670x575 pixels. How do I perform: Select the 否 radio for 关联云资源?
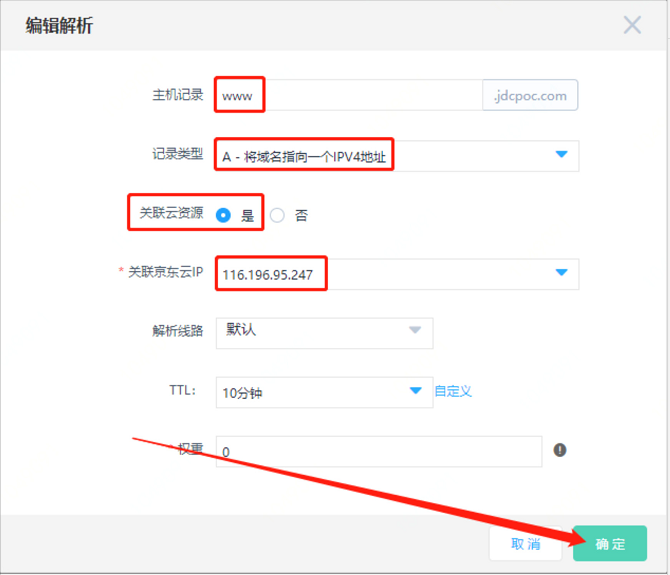277,215
